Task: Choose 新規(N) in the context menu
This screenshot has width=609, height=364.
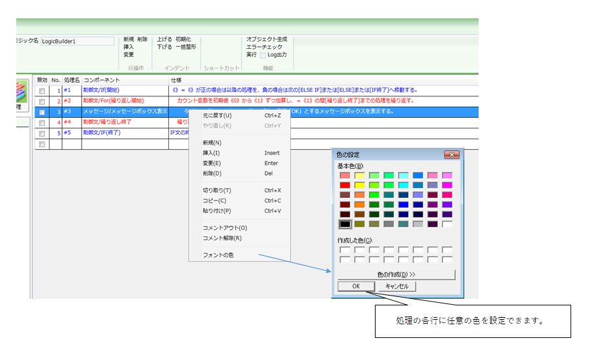Action: pyautogui.click(x=240, y=143)
